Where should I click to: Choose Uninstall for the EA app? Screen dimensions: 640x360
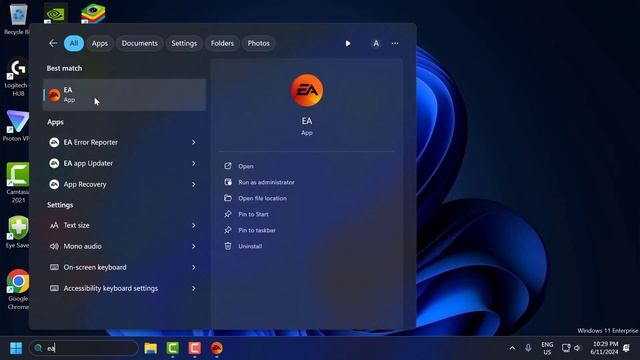coord(250,246)
